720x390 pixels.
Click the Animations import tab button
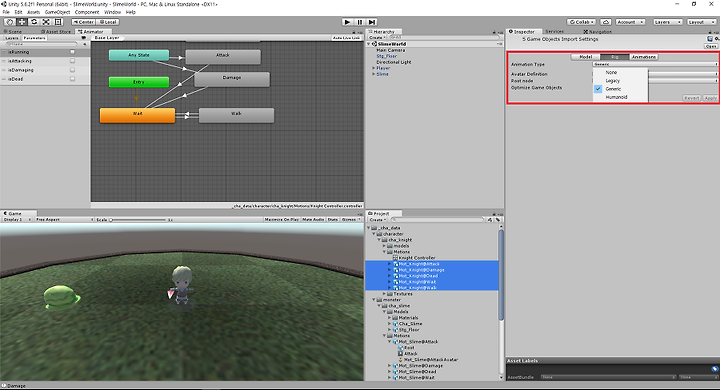coord(644,57)
